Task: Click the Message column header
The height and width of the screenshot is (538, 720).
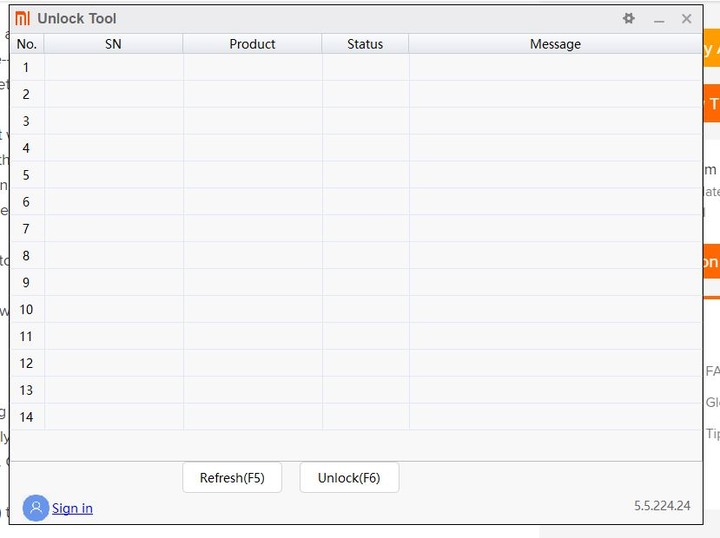Action: [555, 44]
